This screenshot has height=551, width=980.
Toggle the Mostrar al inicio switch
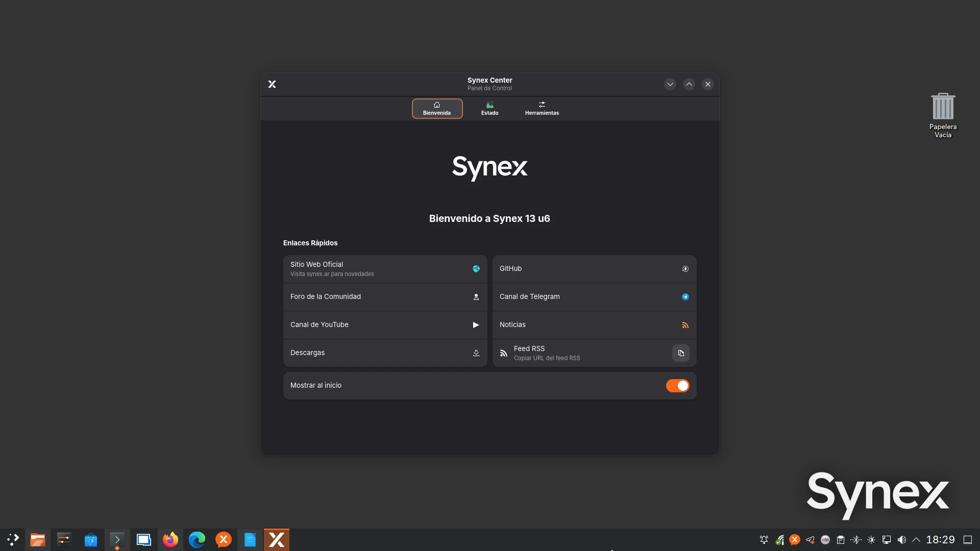click(677, 386)
